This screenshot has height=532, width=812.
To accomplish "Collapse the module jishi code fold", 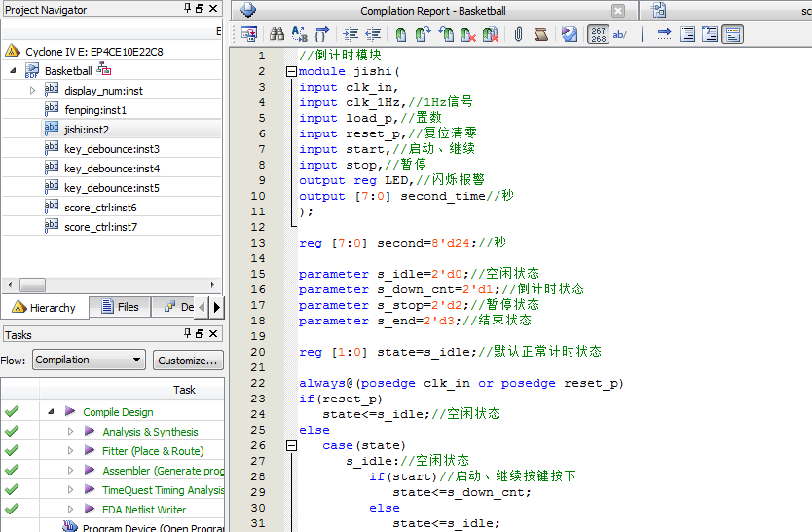I will click(x=291, y=72).
